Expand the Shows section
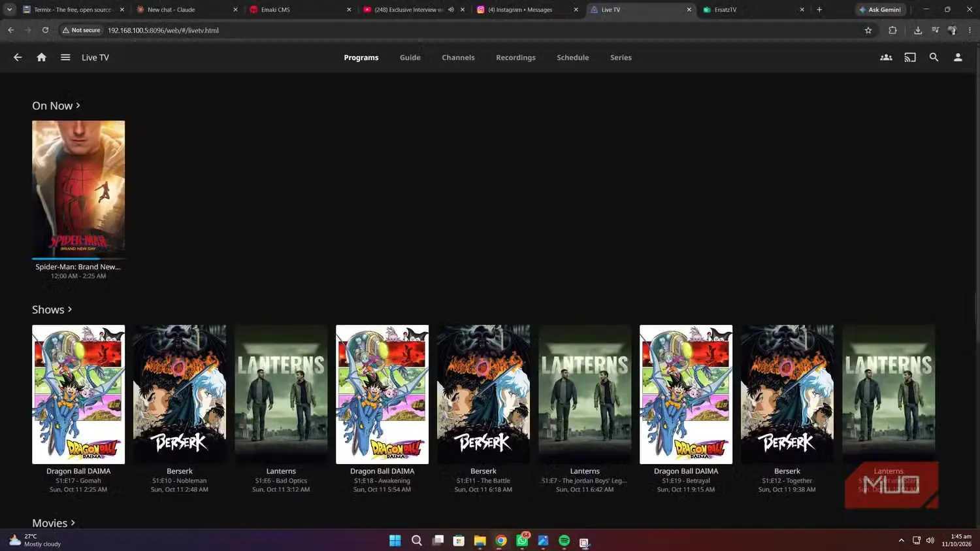The height and width of the screenshot is (551, 980). point(52,310)
